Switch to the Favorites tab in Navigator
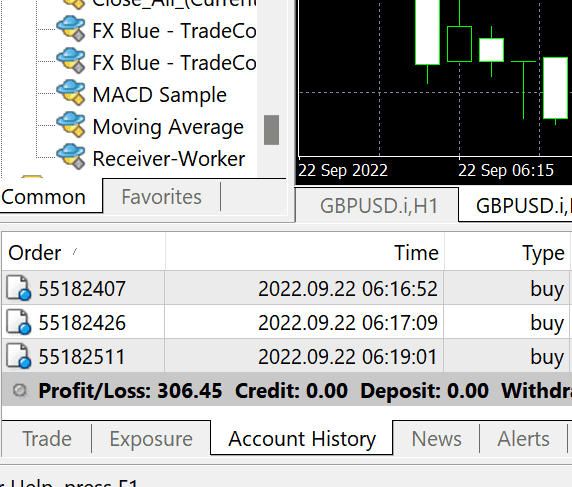The image size is (572, 487). click(x=161, y=197)
